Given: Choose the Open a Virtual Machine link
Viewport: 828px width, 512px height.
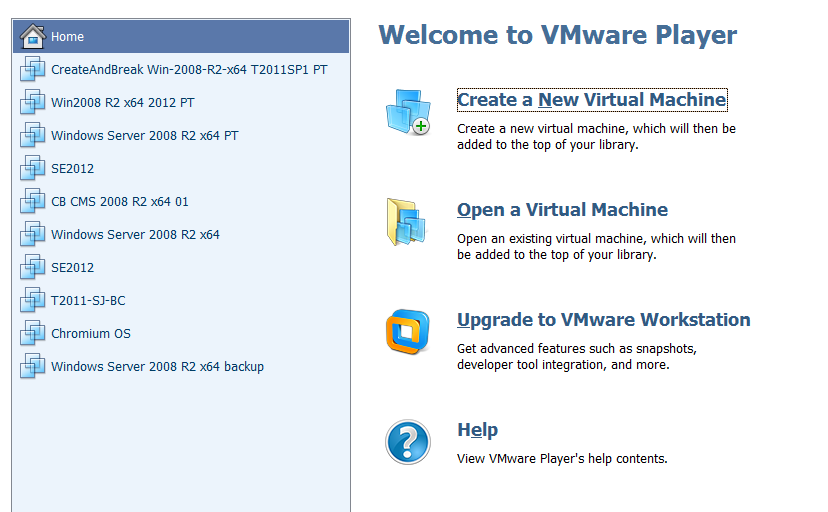Looking at the screenshot, I should (x=562, y=210).
